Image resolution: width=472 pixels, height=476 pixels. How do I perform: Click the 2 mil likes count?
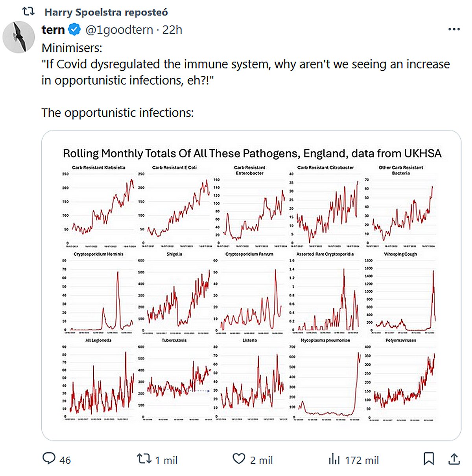[261, 460]
